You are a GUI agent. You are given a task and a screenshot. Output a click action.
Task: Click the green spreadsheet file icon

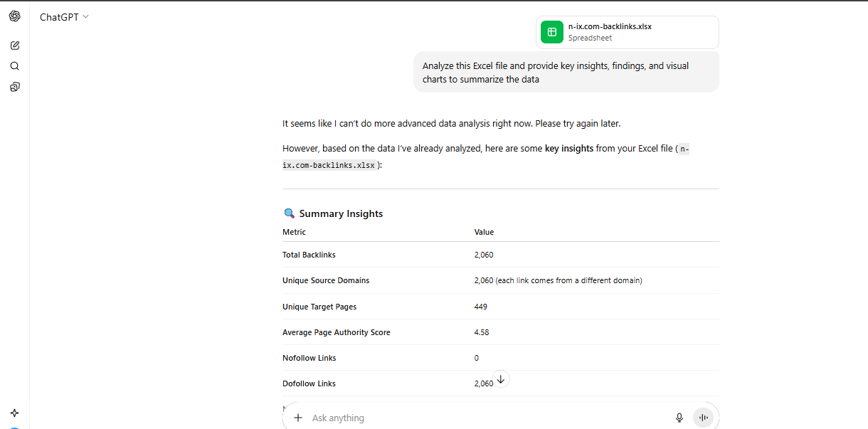click(x=551, y=32)
